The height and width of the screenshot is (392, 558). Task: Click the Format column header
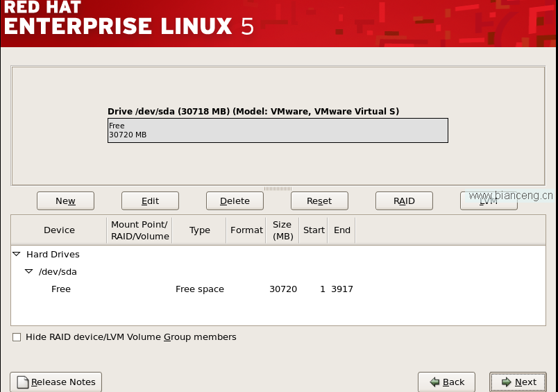coord(246,230)
